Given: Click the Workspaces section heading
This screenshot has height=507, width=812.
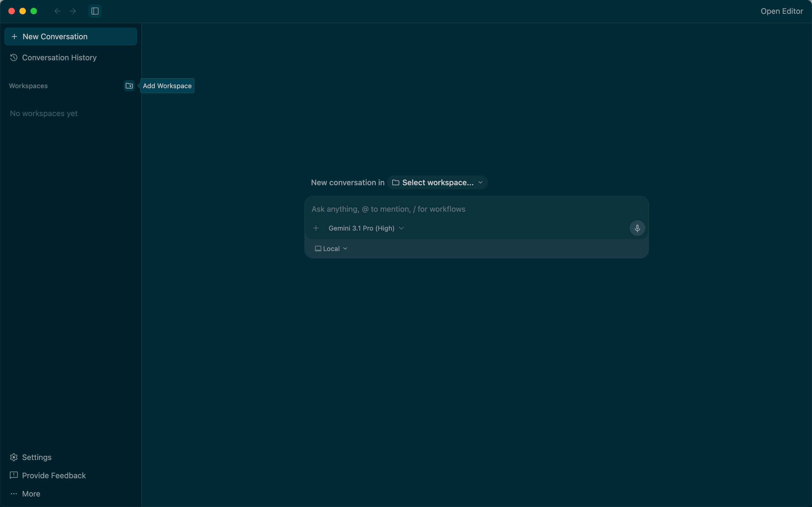Looking at the screenshot, I should (x=28, y=86).
